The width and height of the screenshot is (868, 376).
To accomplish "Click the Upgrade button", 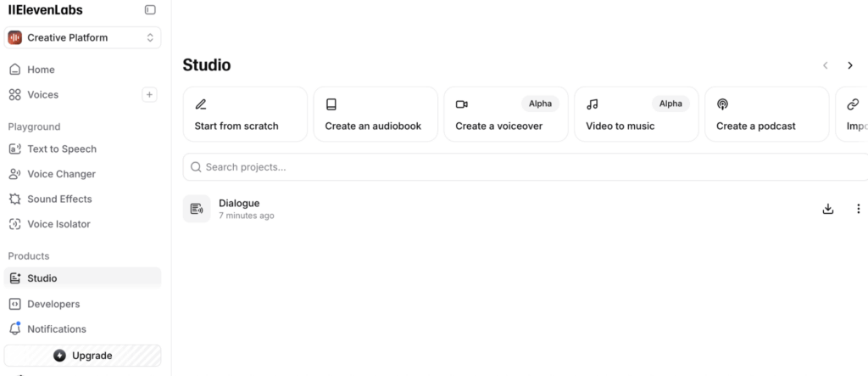I will pyautogui.click(x=82, y=356).
